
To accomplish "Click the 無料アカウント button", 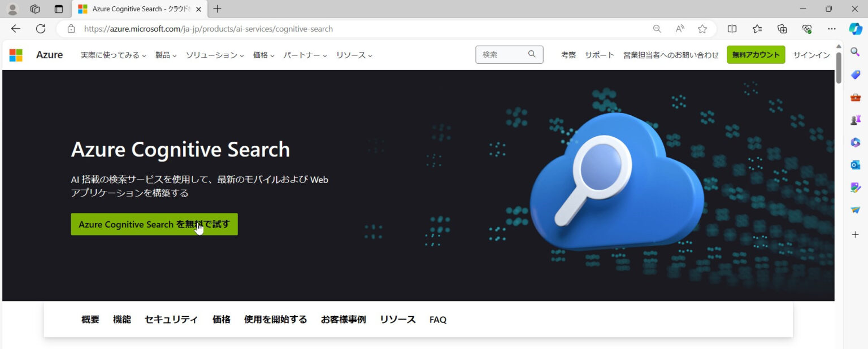I will (x=756, y=55).
